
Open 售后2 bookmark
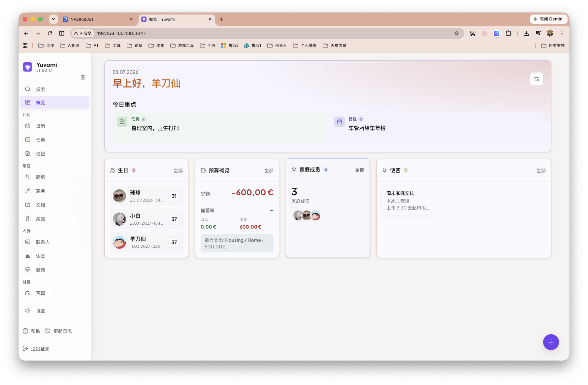230,46
